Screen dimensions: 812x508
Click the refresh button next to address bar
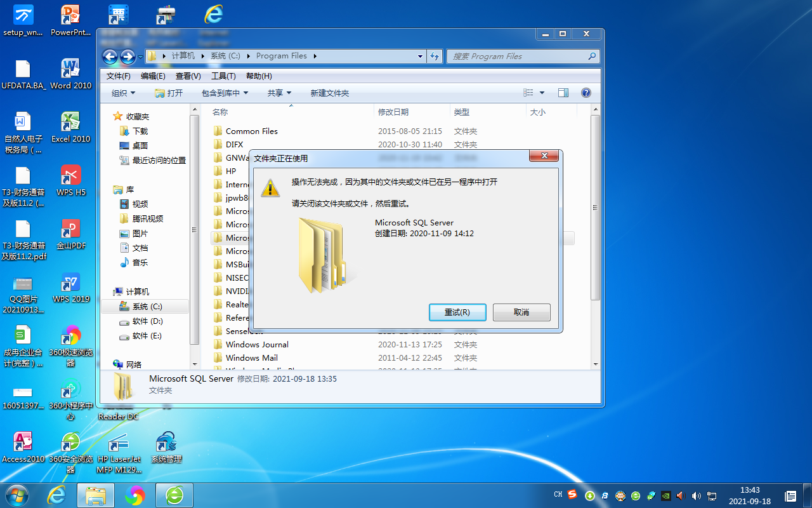click(434, 56)
